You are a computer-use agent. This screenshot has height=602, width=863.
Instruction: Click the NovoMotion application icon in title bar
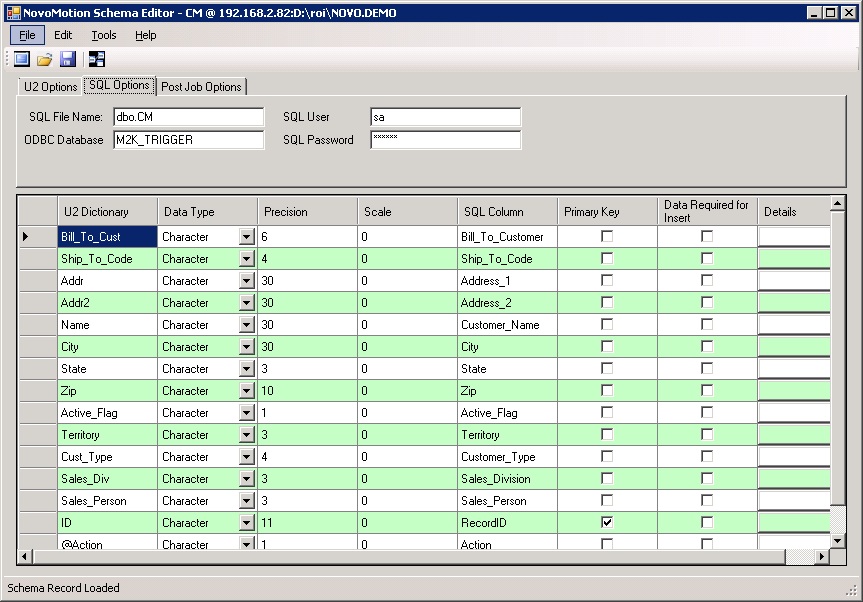(x=13, y=12)
